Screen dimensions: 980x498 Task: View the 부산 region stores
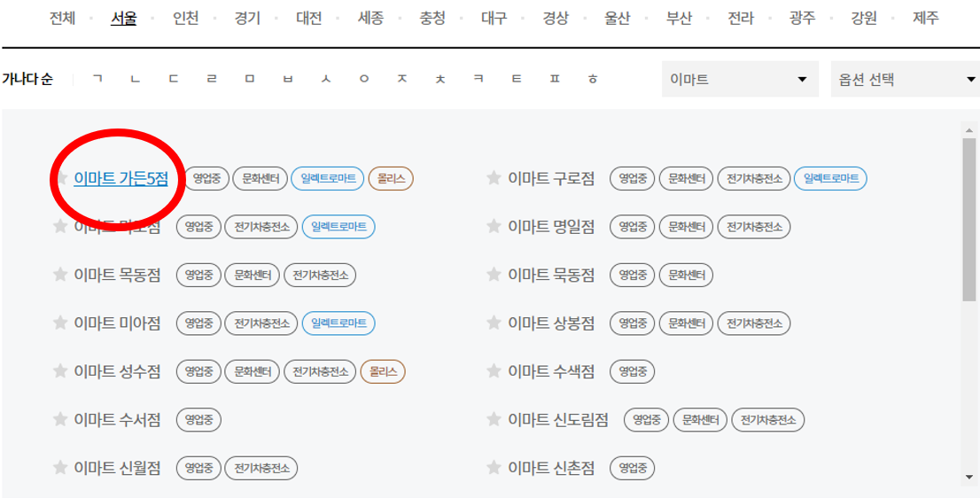[x=680, y=18]
